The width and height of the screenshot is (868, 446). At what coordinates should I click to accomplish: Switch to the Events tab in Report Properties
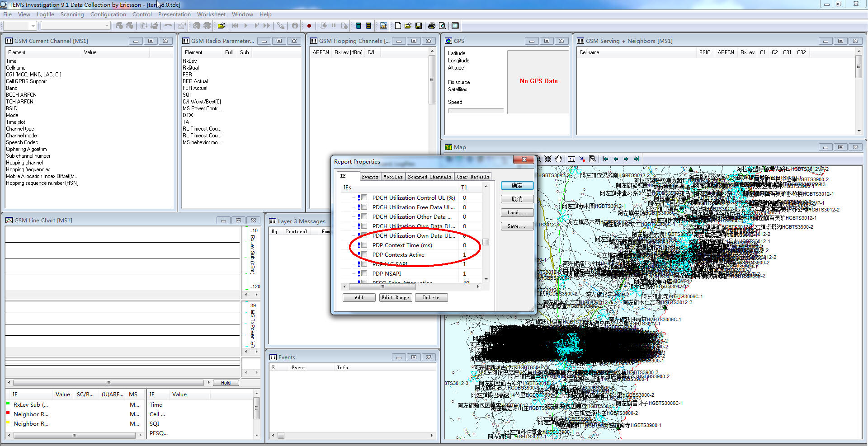(370, 177)
